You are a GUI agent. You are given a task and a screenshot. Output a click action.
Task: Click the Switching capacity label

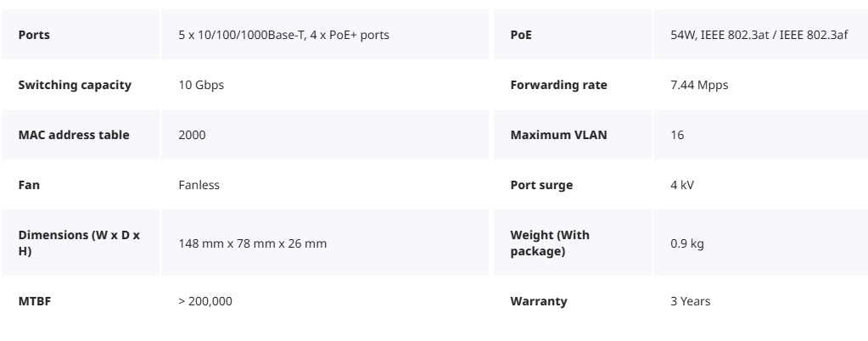pos(75,85)
